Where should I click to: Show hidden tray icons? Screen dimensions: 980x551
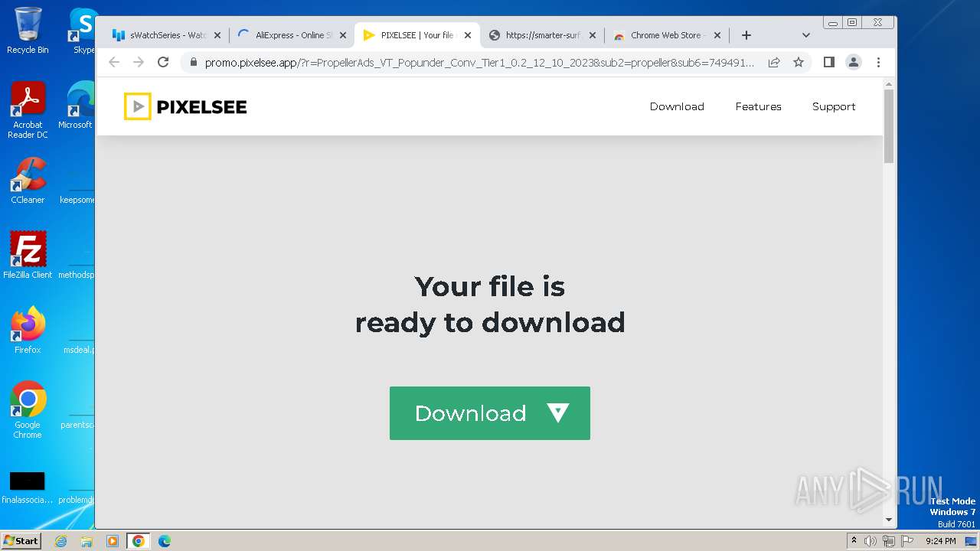[854, 541]
